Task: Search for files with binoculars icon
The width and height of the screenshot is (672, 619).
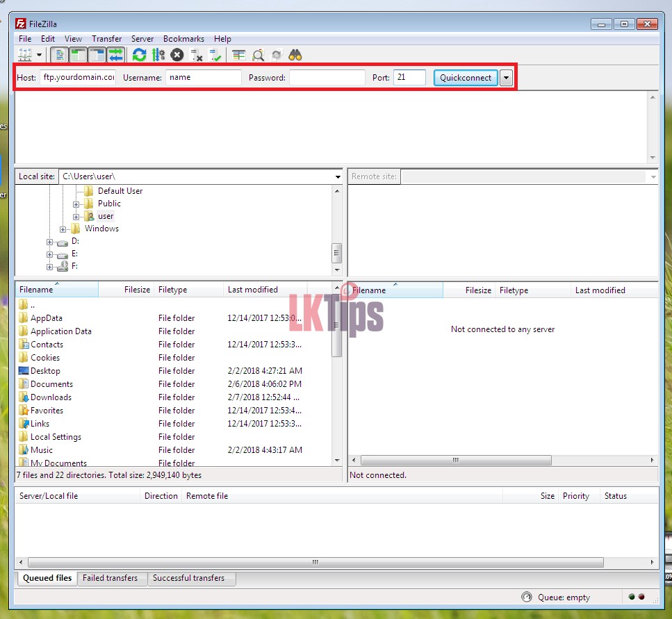Action: [x=295, y=55]
